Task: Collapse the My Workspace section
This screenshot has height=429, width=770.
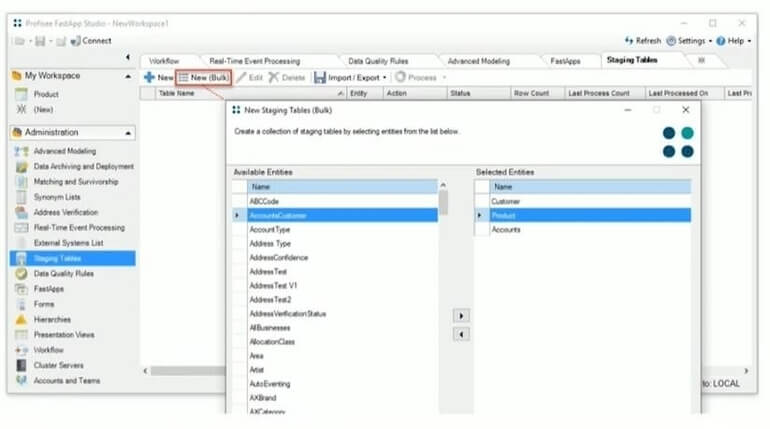Action: 128,76
